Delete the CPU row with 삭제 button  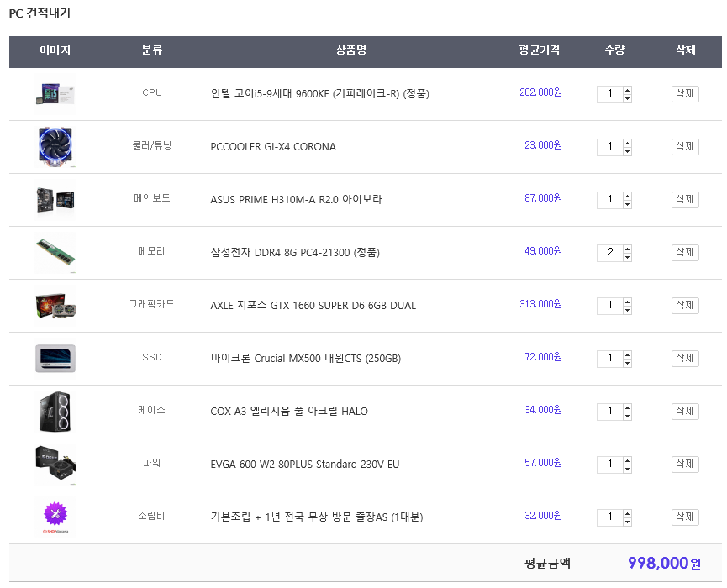pos(685,93)
